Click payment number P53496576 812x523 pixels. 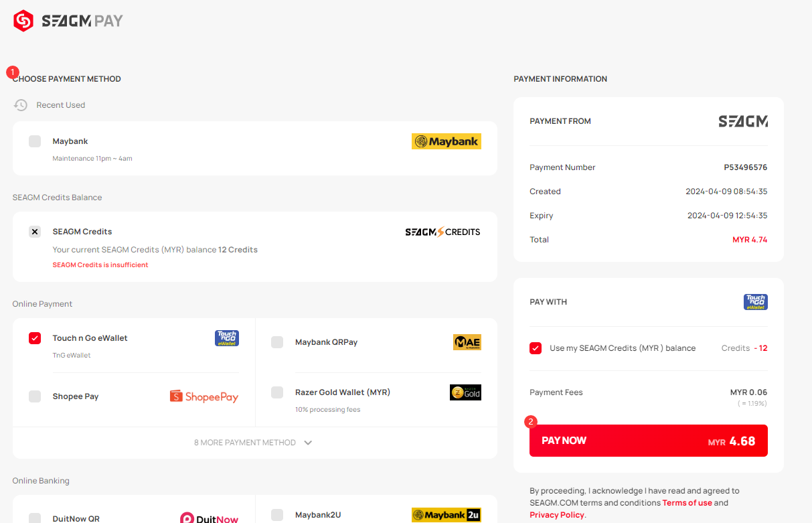pyautogui.click(x=746, y=167)
